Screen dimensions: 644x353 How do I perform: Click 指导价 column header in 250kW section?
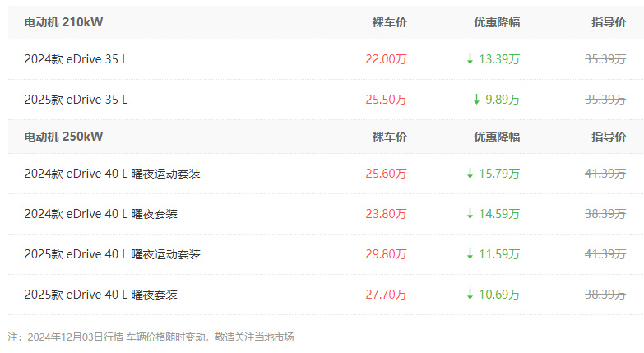(609, 137)
